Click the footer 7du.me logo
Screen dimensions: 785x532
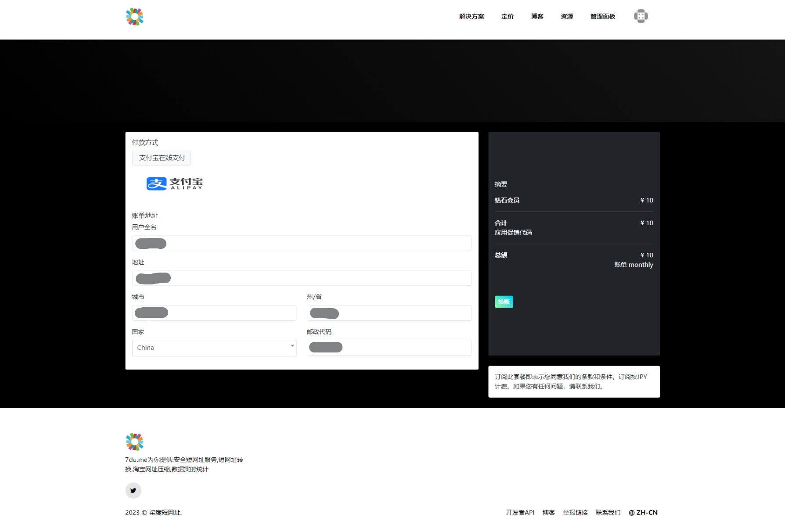[x=134, y=442]
